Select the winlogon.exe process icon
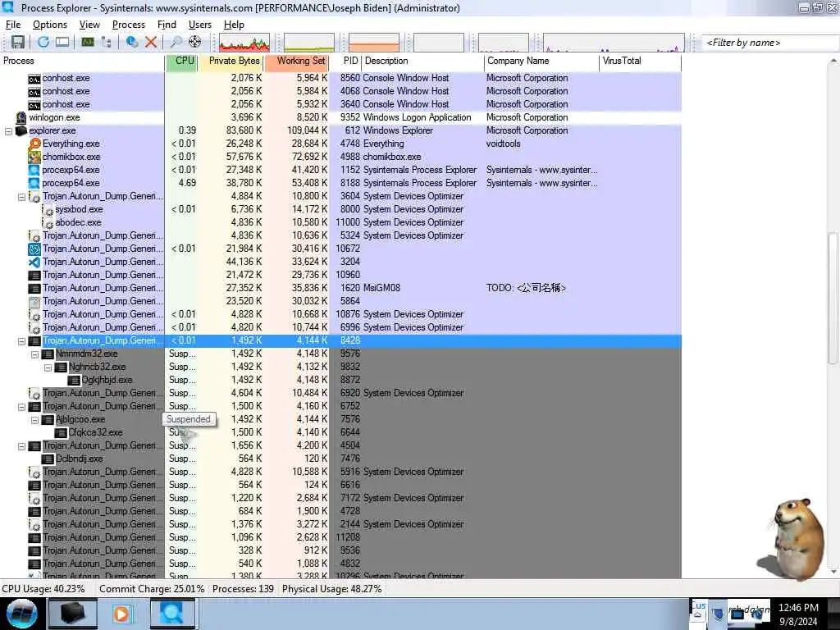The height and width of the screenshot is (630, 840). click(21, 117)
